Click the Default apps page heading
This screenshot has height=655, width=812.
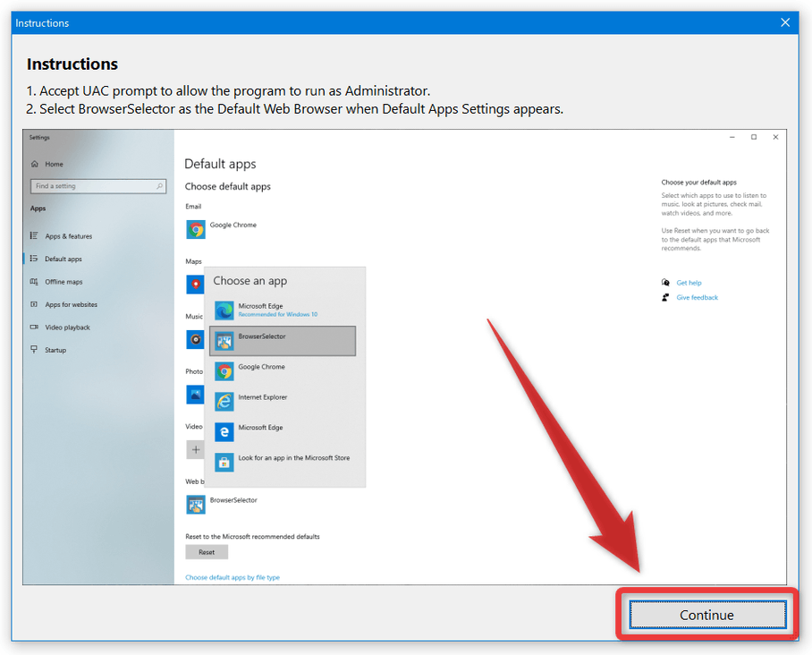pos(220,164)
